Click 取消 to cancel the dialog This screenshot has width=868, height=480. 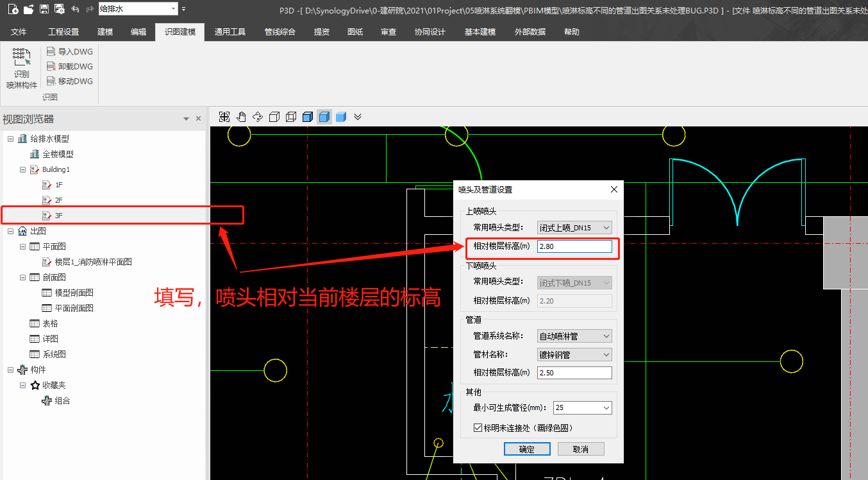[x=581, y=449]
